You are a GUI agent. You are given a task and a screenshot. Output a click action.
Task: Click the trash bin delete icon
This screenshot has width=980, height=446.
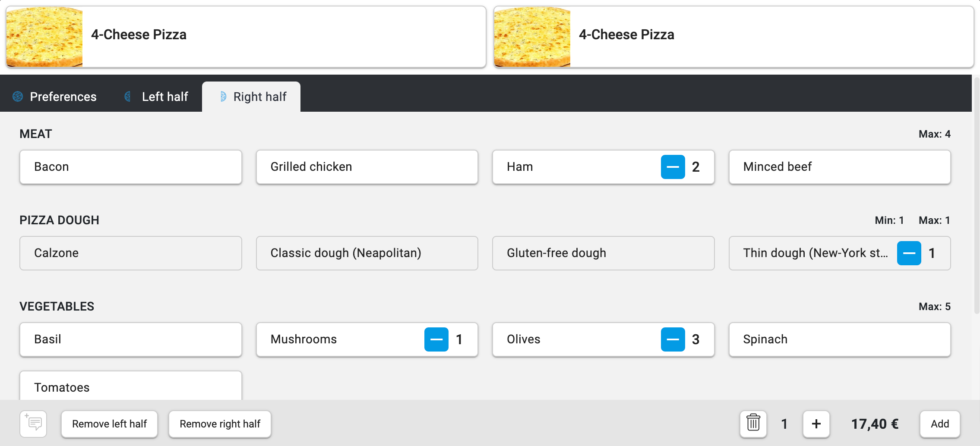753,424
